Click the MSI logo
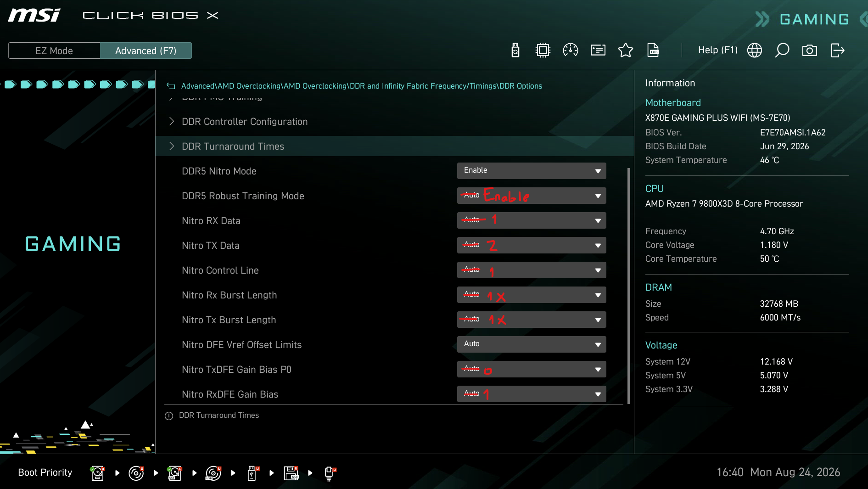The height and width of the screenshot is (489, 868). [x=34, y=15]
